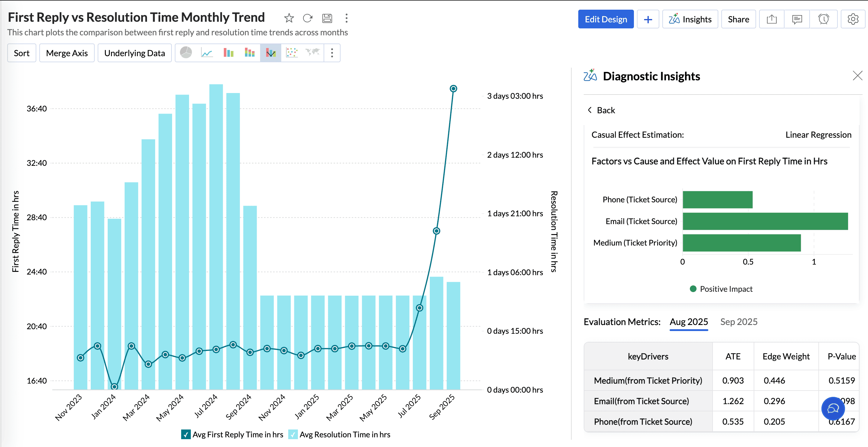Select the scatter chart type icon
Screen dimensions: 868x447
(x=292, y=53)
